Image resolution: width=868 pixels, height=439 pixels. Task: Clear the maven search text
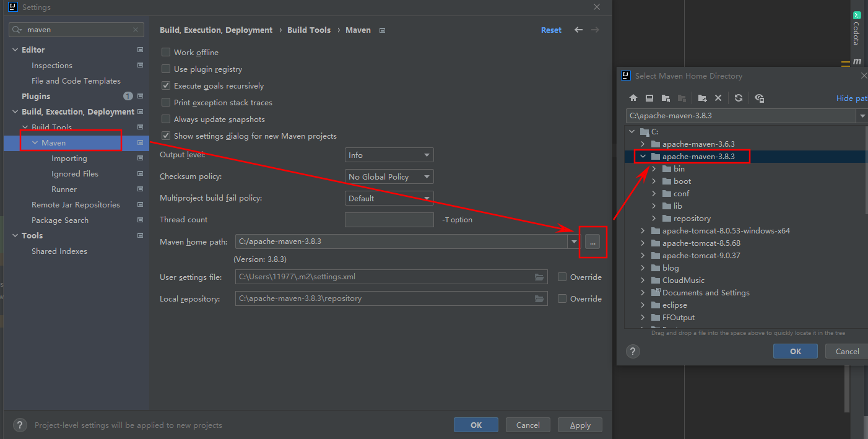[136, 30]
